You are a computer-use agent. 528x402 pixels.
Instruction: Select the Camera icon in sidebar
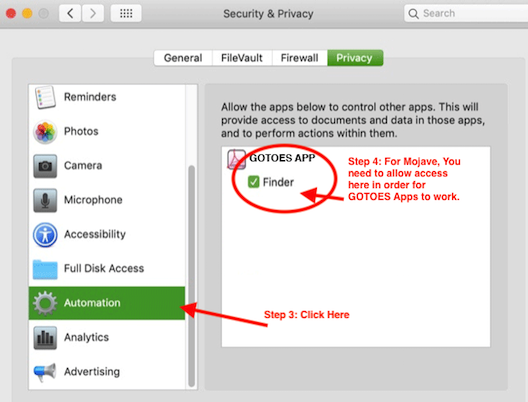click(45, 166)
